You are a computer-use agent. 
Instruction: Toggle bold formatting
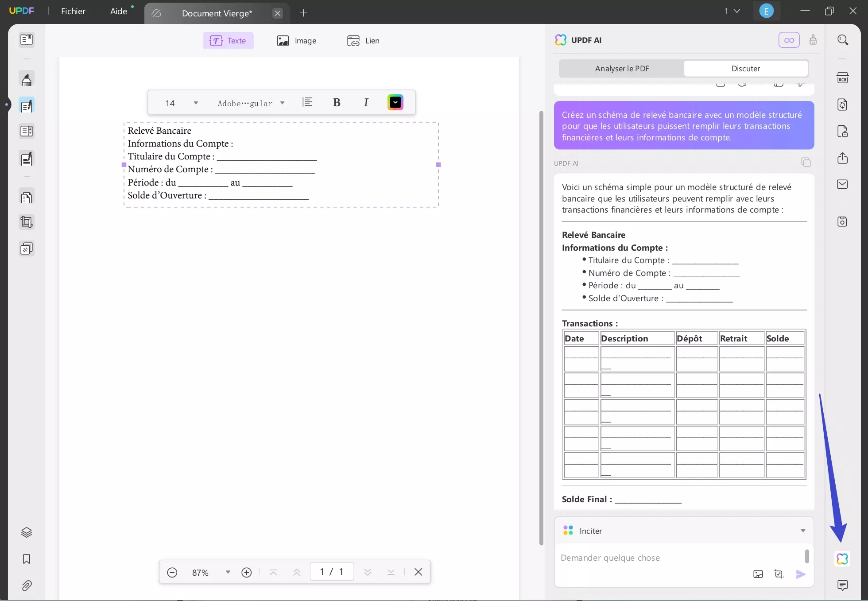pos(337,103)
